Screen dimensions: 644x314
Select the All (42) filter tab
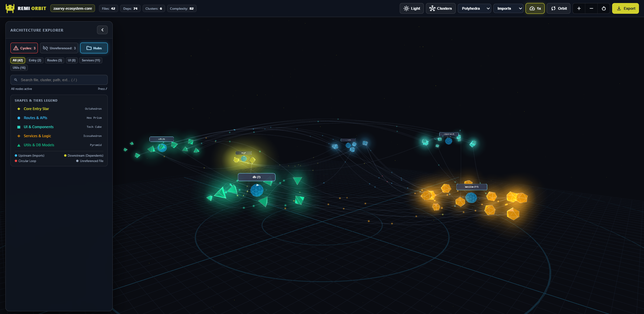(18, 60)
